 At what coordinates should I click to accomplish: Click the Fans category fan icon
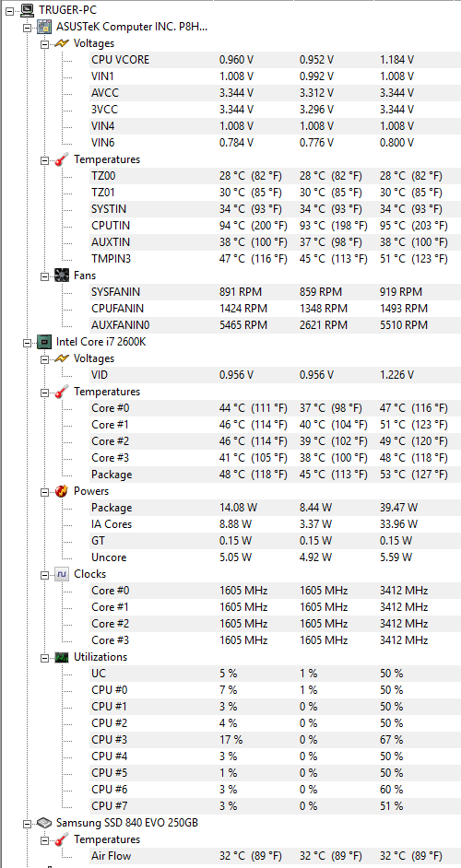[62, 276]
